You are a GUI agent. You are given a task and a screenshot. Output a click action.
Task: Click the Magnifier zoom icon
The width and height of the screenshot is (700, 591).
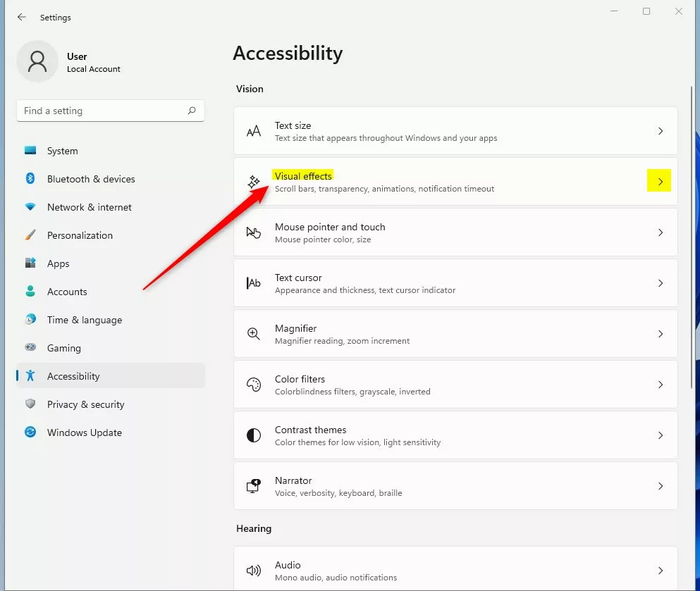click(x=254, y=334)
